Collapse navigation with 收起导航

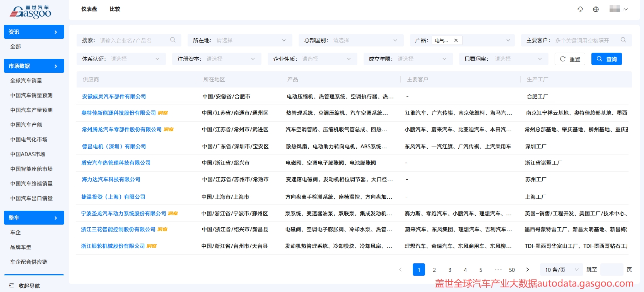click(25, 286)
